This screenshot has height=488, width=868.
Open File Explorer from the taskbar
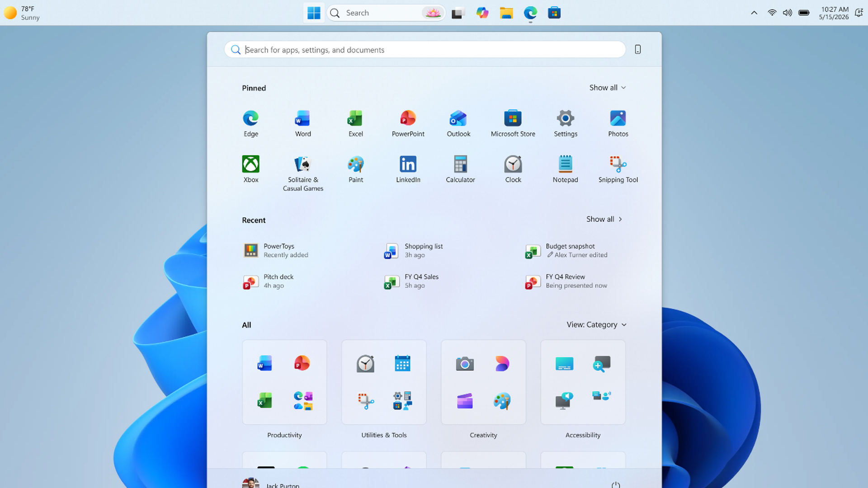506,13
